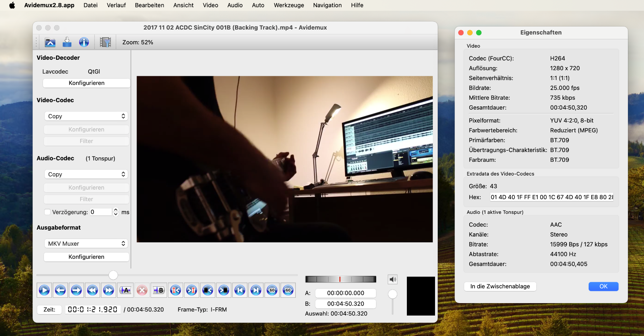Open the Navigation menu
644x336 pixels.
[327, 5]
